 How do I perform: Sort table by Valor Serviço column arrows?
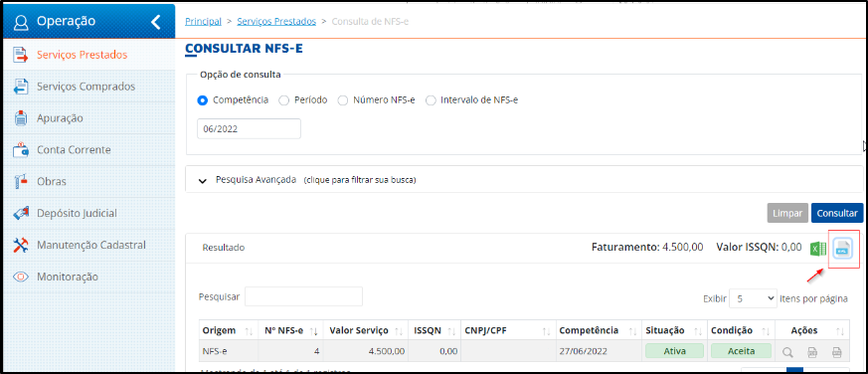398,331
